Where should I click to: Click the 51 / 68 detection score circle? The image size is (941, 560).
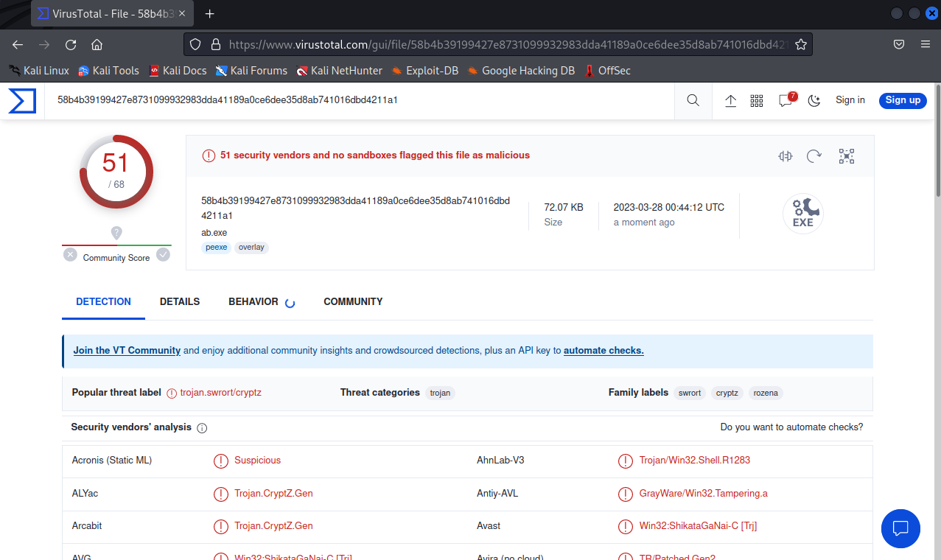tap(116, 172)
